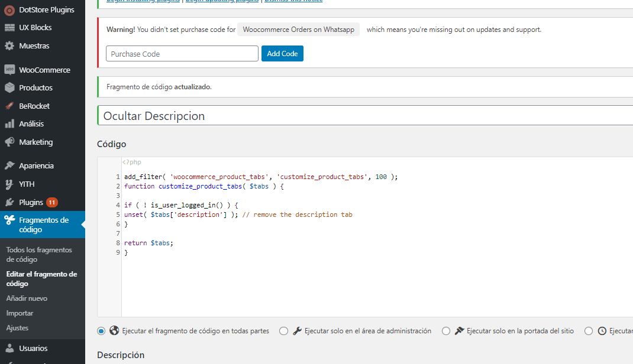Click the wrench icon for admin area
Screen dimensions: 633x364
297,330
